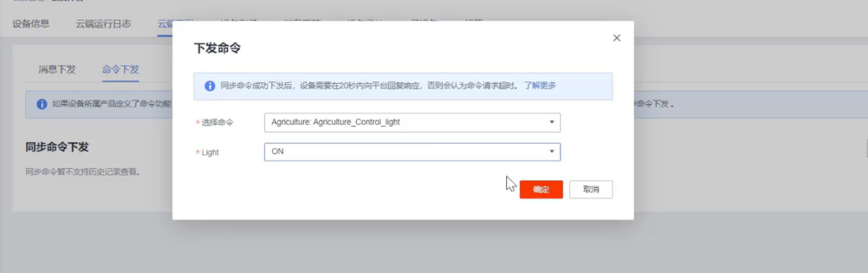Click text 同步命令暂不支持历史记录查看
This screenshot has width=868, height=273.
coord(83,171)
